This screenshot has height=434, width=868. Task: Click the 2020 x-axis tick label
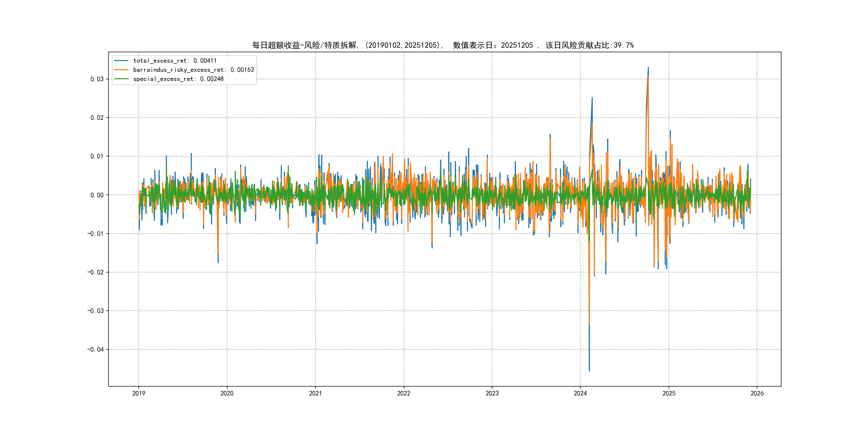(x=227, y=393)
